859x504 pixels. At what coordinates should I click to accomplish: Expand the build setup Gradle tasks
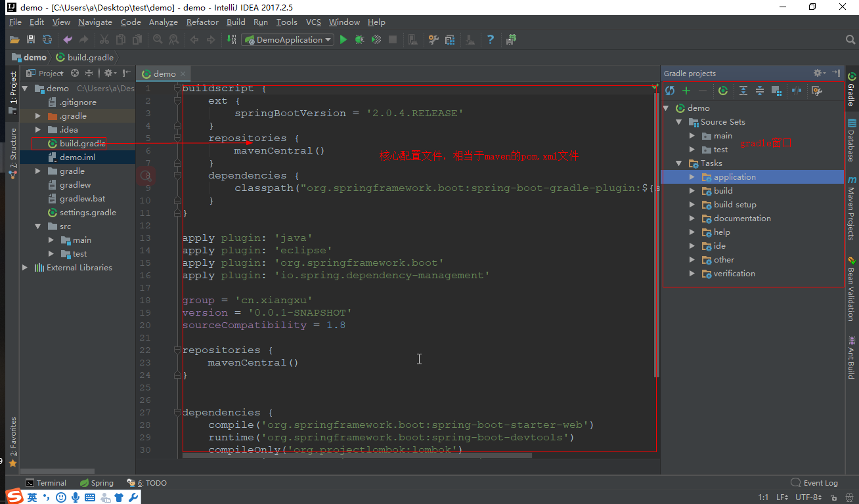(692, 205)
